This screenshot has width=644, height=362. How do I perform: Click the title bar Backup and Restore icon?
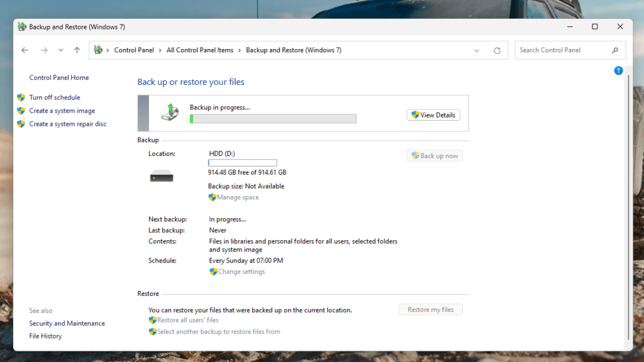coord(22,26)
